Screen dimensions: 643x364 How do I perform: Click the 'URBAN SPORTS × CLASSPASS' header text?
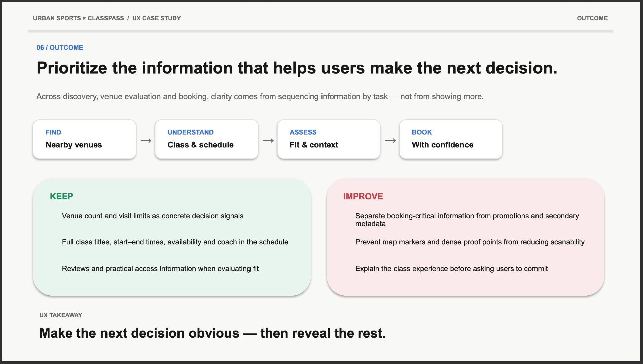(x=78, y=18)
